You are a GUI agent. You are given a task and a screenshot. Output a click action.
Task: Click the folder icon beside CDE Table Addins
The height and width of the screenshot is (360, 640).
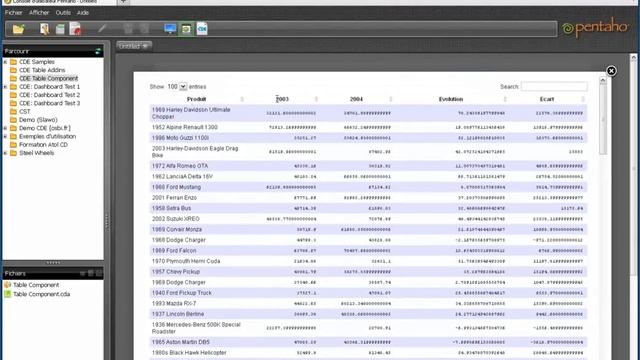[13, 70]
